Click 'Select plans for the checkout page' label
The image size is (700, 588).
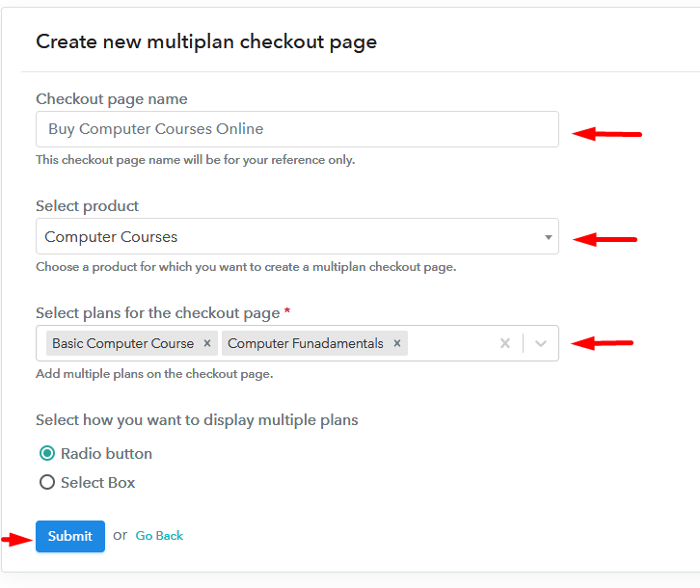tap(157, 313)
